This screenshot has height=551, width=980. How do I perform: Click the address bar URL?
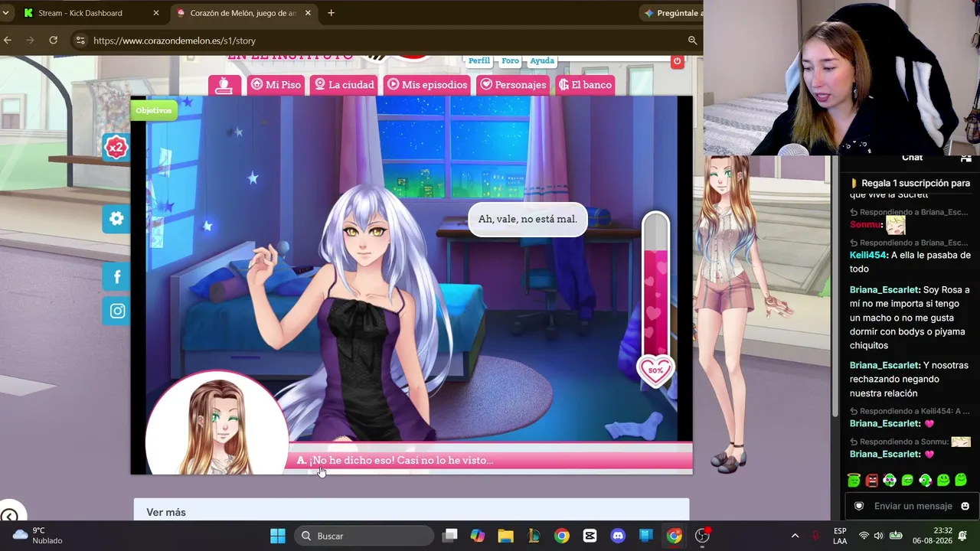coord(175,41)
